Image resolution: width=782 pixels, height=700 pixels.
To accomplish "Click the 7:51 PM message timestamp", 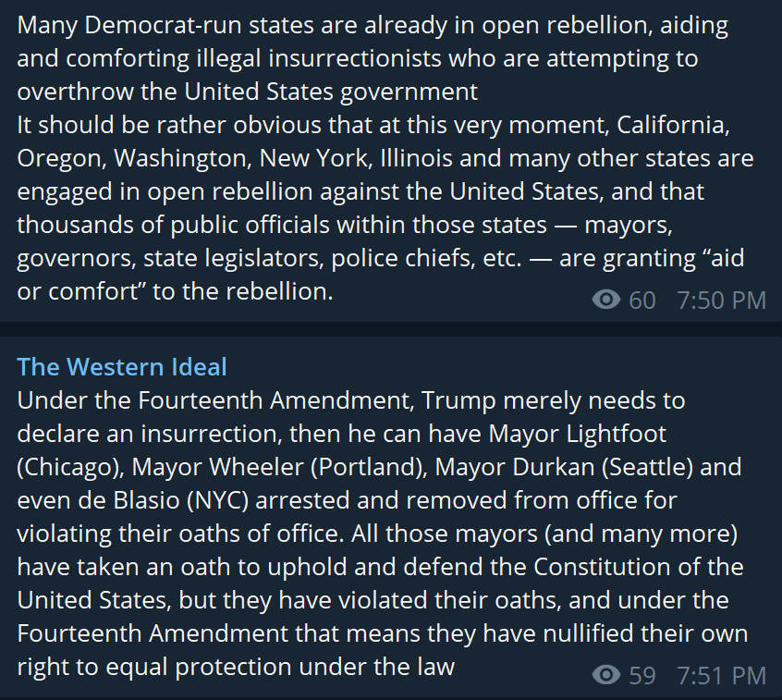I will pos(722,676).
